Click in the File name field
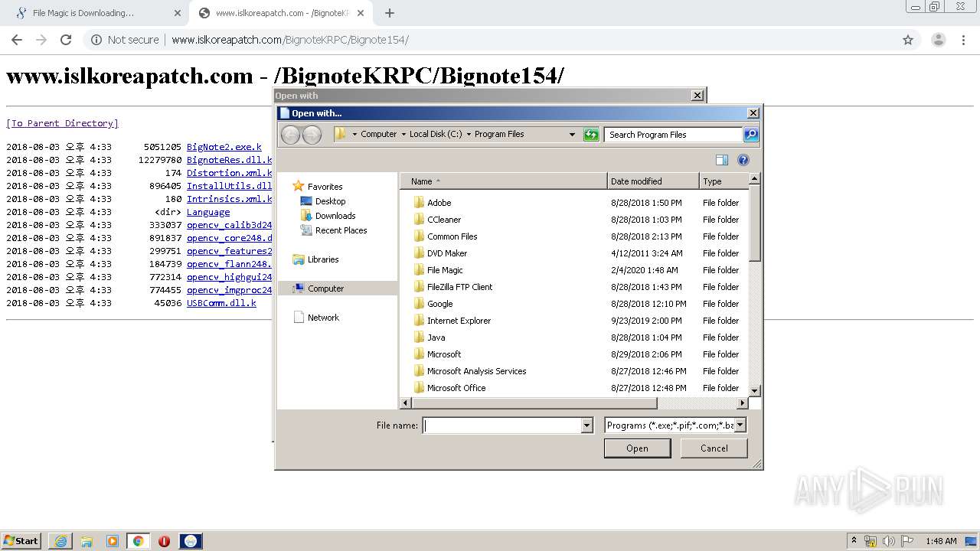 501,425
